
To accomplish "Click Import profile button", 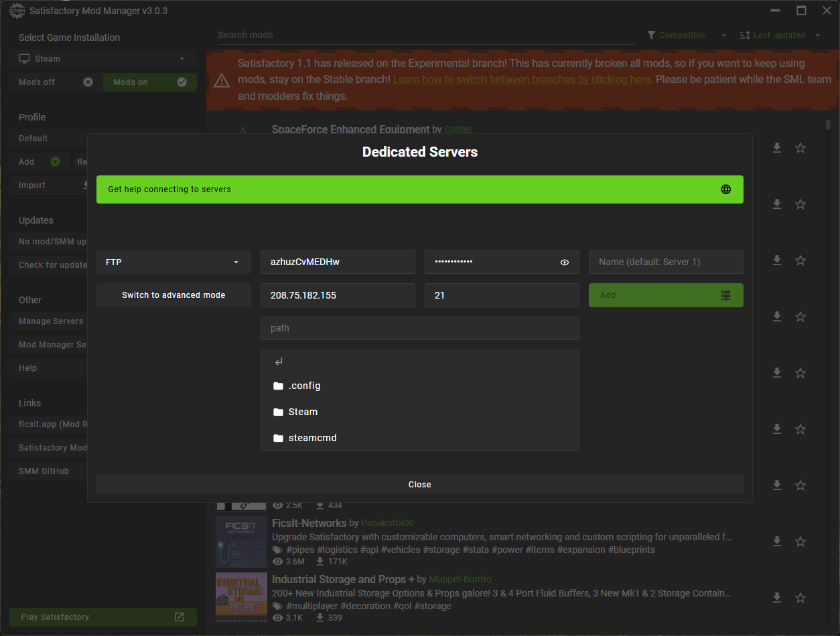I will (48, 185).
